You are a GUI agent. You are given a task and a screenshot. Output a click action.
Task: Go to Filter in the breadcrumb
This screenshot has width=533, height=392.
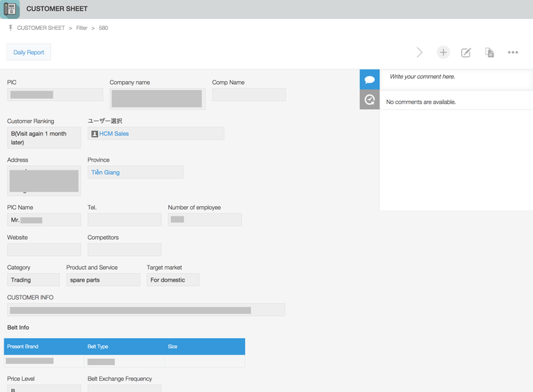tap(82, 28)
